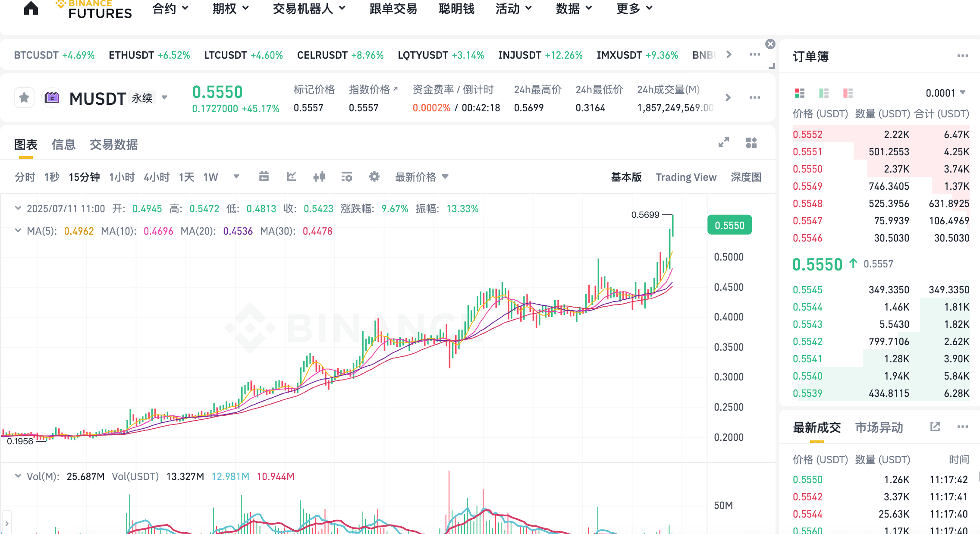
Task: Click the candlestick chart style icon
Action: coord(319,177)
